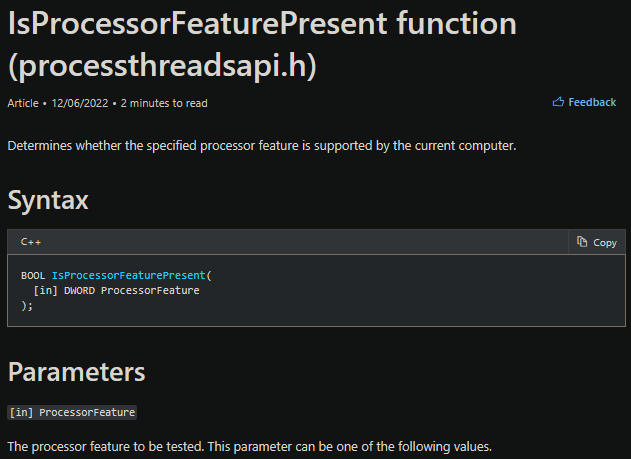Click the DWORD type in code
Screen dimensions: 631x459
click(81, 290)
